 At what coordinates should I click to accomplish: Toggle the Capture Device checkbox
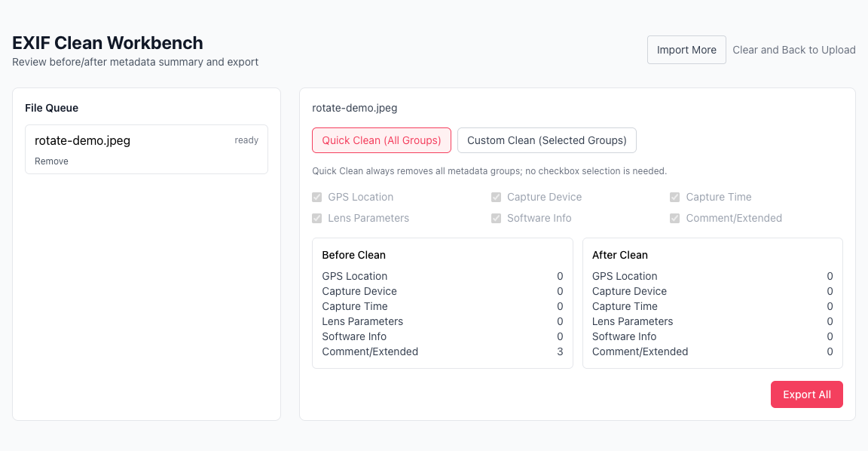(497, 198)
